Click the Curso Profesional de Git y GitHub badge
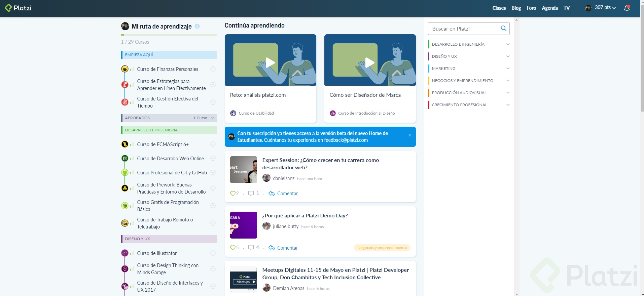The width and height of the screenshot is (644, 296). click(x=125, y=172)
